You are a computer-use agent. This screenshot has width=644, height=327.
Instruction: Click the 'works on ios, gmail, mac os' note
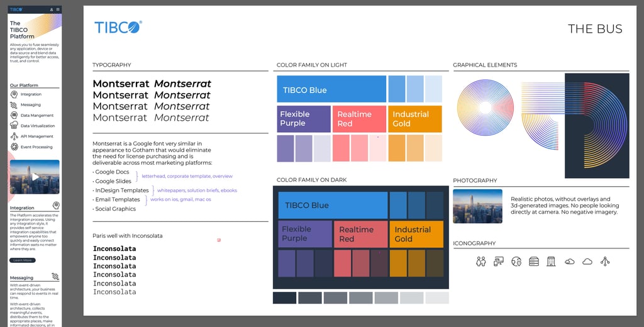(x=180, y=199)
